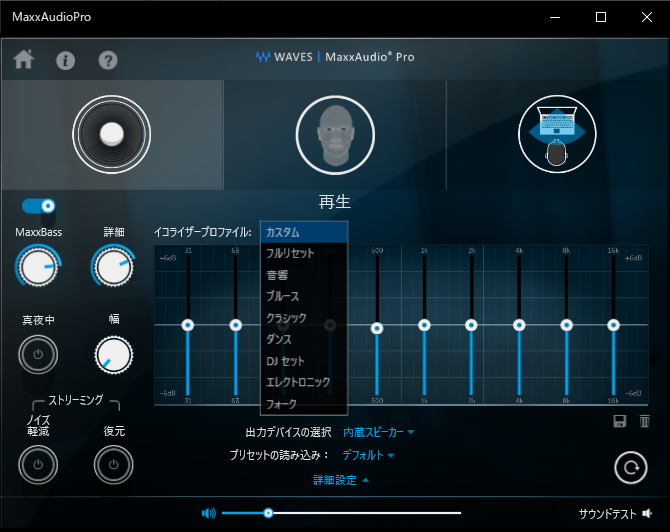This screenshot has width=670, height=532.
Task: Open the help question mark icon
Action: click(x=108, y=61)
